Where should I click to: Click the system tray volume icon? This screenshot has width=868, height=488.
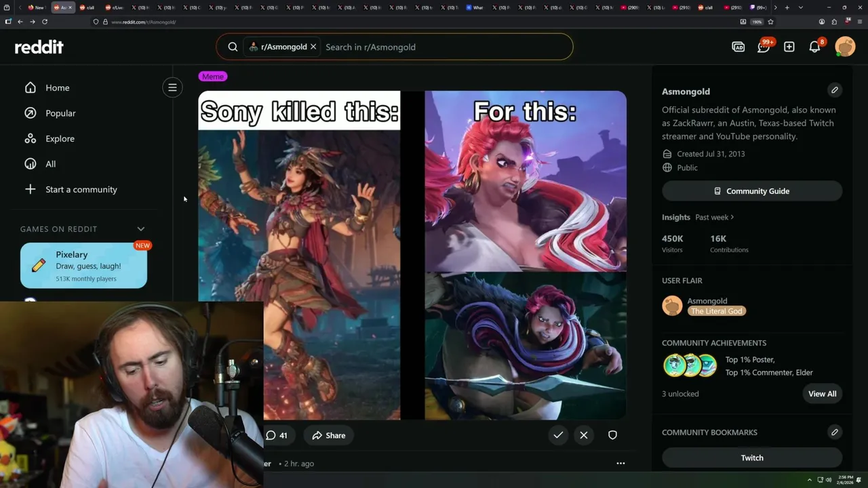(828, 480)
